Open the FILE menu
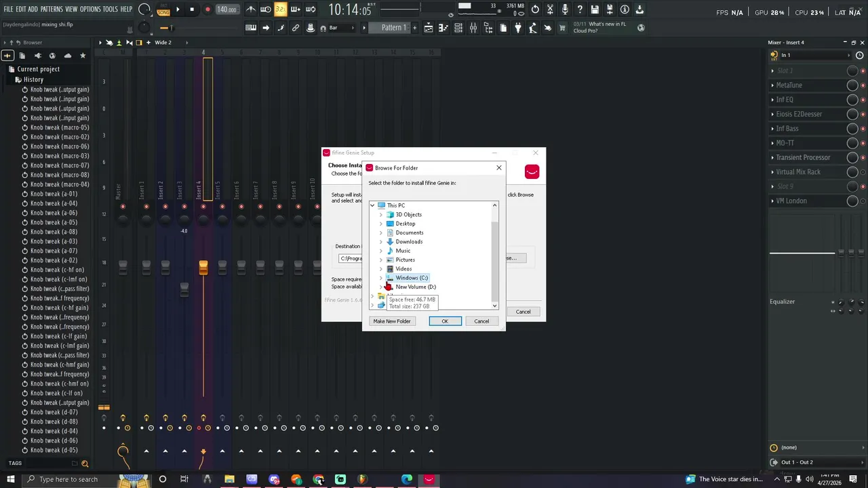Image resolution: width=868 pixels, height=488 pixels. tap(8, 9)
